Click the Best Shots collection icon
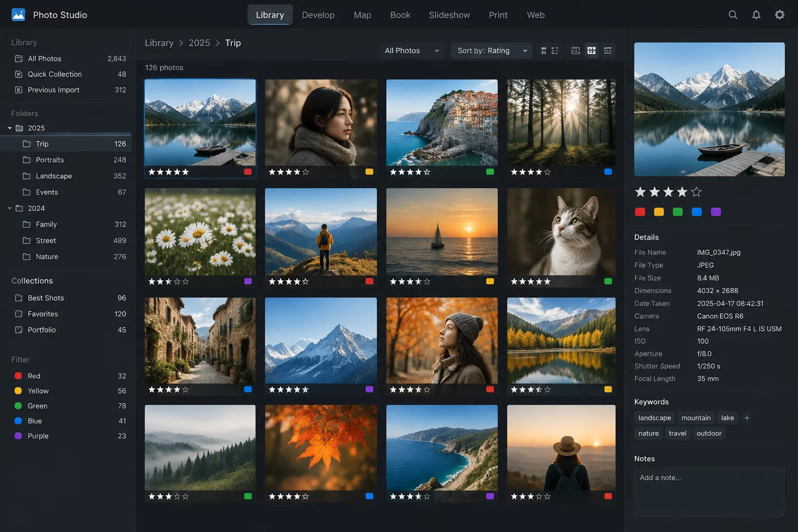Screen dimensions: 798x532 pyautogui.click(x=19, y=298)
